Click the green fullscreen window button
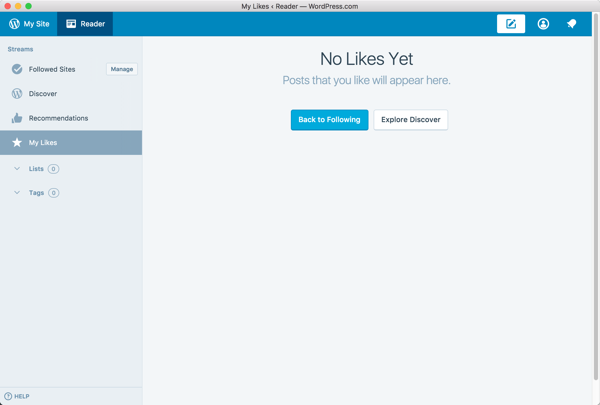Screen dimensions: 600x405 28,6
